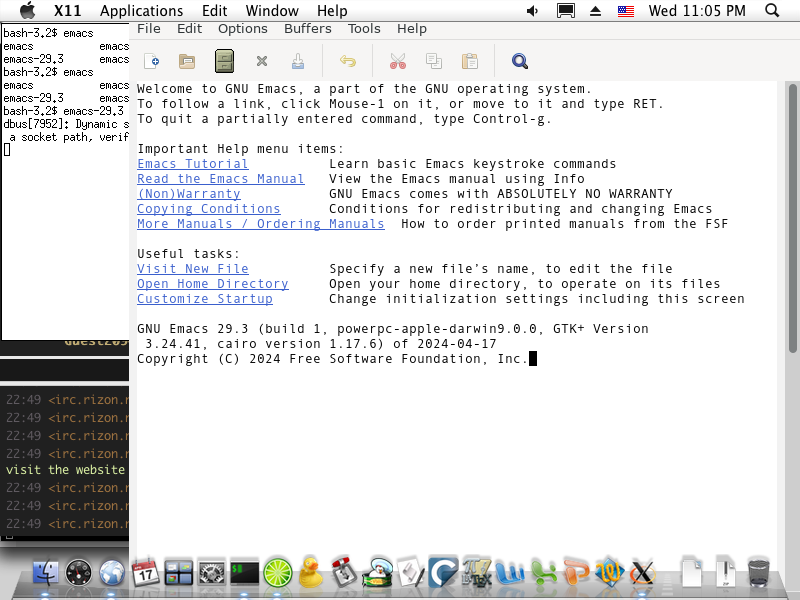Follow the Emacs Tutorial link
The width and height of the screenshot is (800, 600).
pyautogui.click(x=193, y=164)
